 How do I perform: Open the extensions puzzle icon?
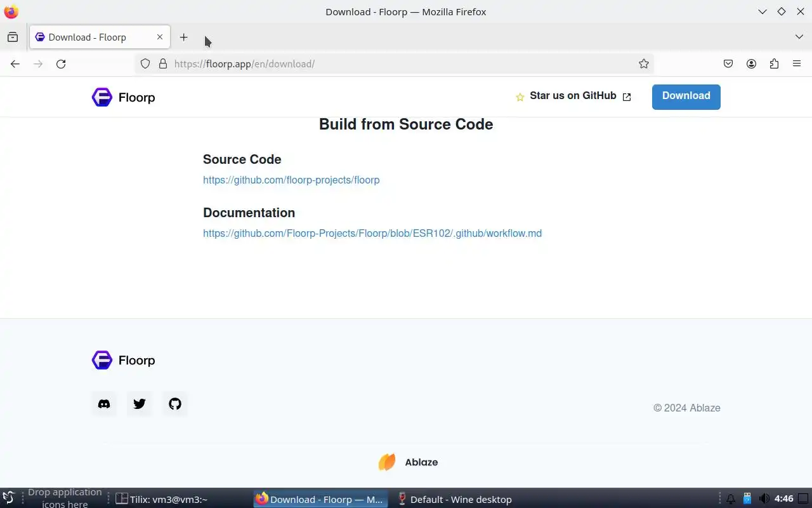click(x=774, y=63)
